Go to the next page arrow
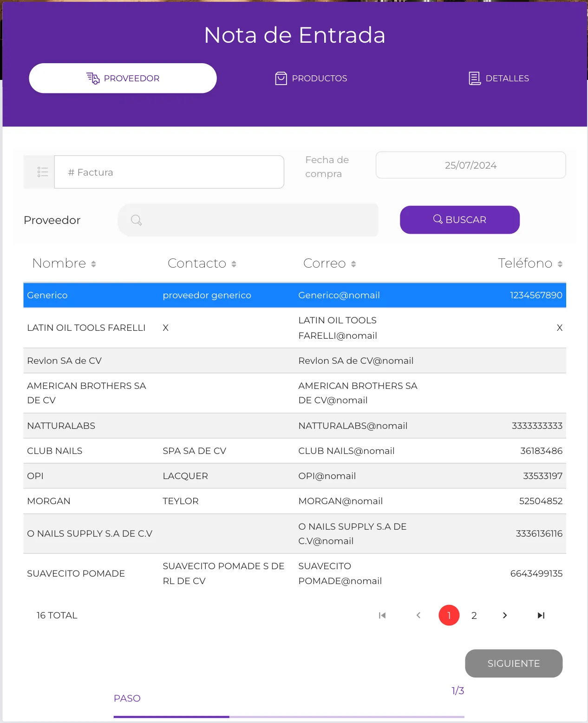588x723 pixels. pos(505,615)
